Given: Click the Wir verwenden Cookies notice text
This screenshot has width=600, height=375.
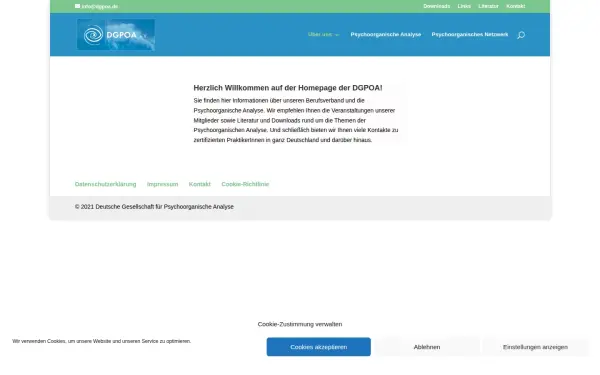Looking at the screenshot, I should [101, 341].
